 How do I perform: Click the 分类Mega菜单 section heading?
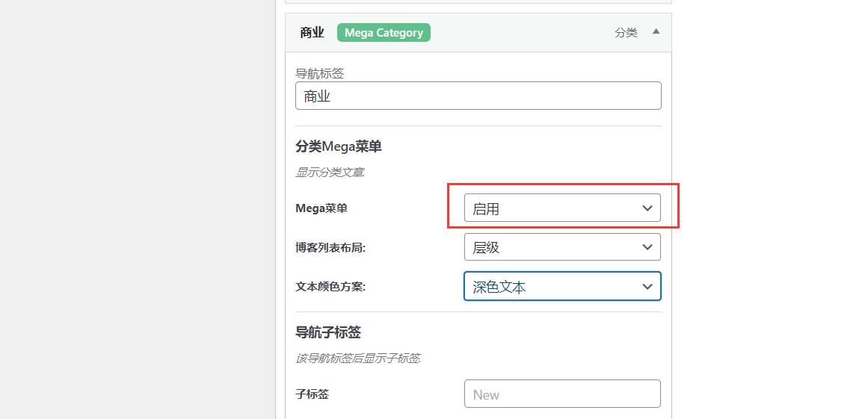(x=339, y=147)
